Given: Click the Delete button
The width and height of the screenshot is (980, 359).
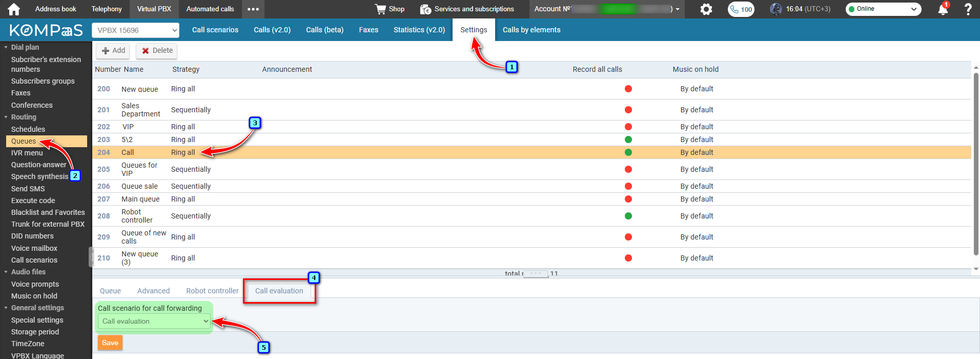Looking at the screenshot, I should click(x=157, y=50).
